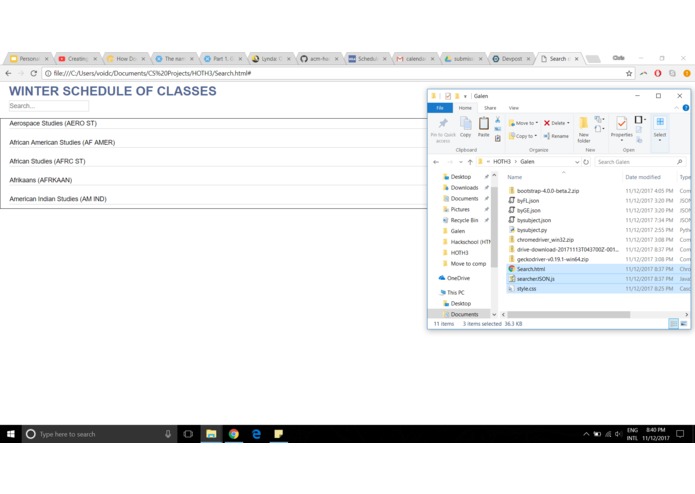Open Windows Start menu
Image resolution: width=695 pixels, height=494 pixels.
11,434
